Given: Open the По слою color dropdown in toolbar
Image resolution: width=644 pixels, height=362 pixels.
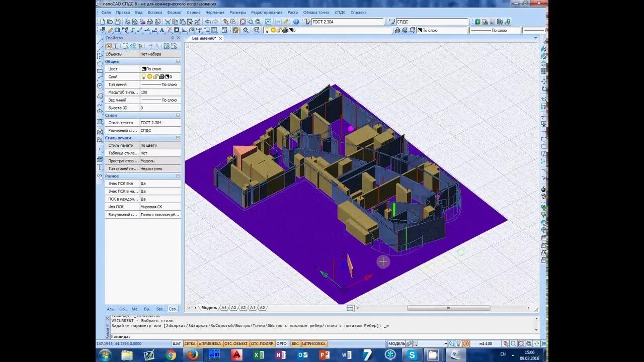Looking at the screenshot, I should click(442, 30).
